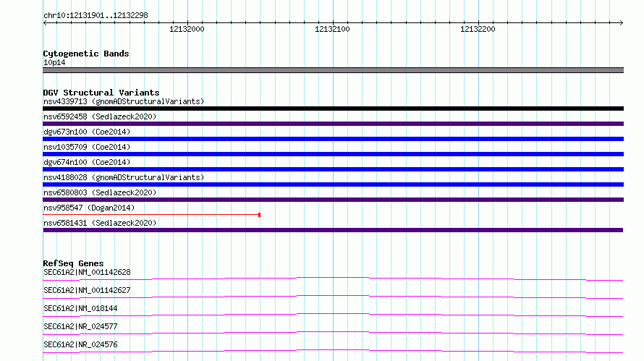
Task: Click the red end marker of nsv958547
Action: click(x=259, y=215)
